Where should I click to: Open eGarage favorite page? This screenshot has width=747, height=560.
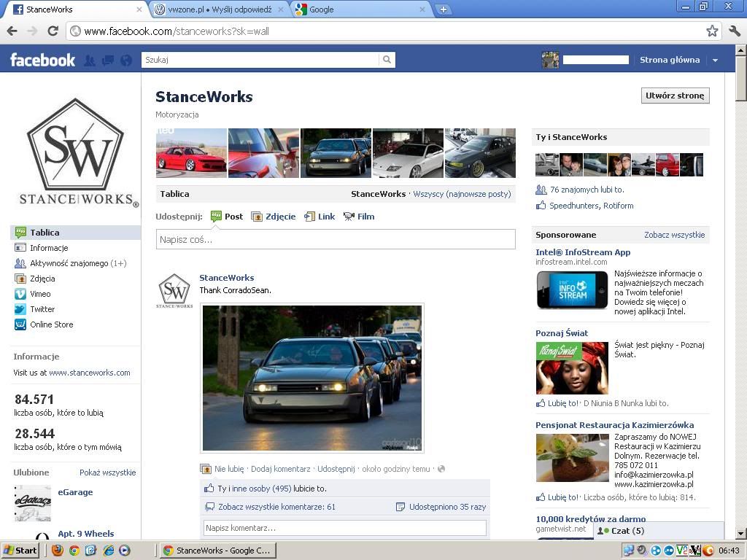(75, 492)
